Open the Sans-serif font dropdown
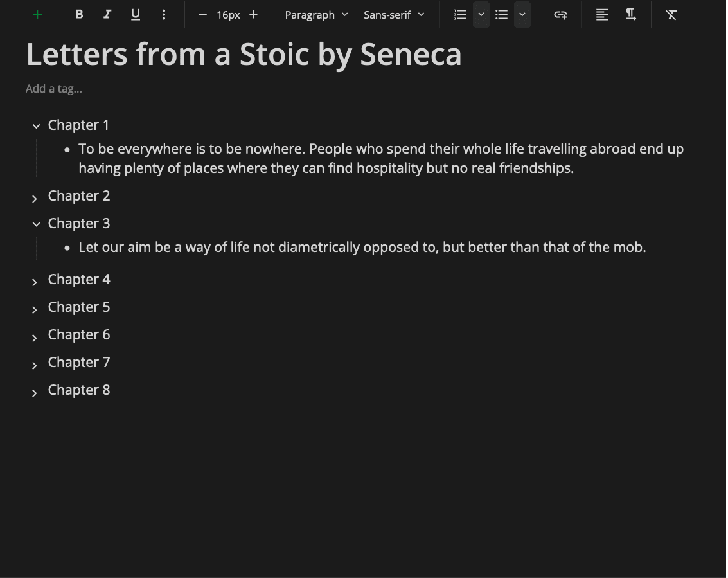The height and width of the screenshot is (578, 728). (394, 14)
